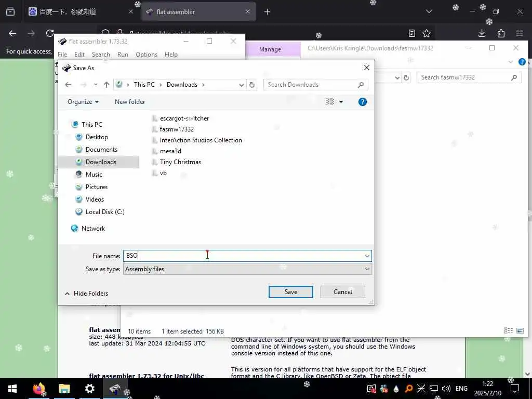This screenshot has height=399, width=532.
Task: Open browser application menu hamburger
Action: pyautogui.click(x=520, y=33)
